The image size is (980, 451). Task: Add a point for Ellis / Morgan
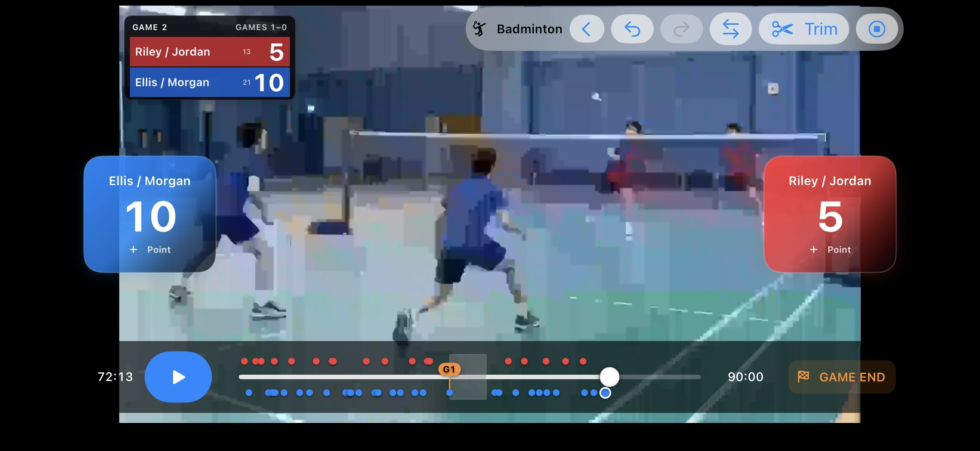(150, 214)
